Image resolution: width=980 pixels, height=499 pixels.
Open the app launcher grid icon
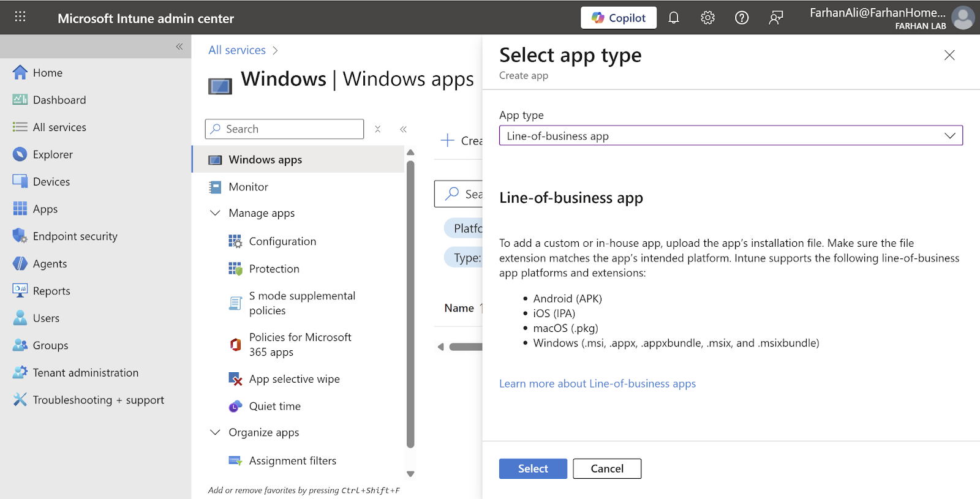[x=20, y=17]
